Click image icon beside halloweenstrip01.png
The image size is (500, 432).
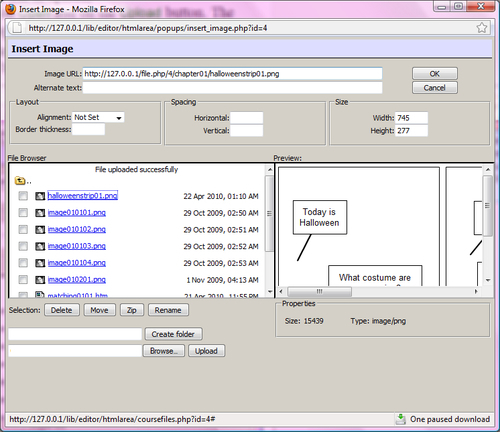[40, 196]
